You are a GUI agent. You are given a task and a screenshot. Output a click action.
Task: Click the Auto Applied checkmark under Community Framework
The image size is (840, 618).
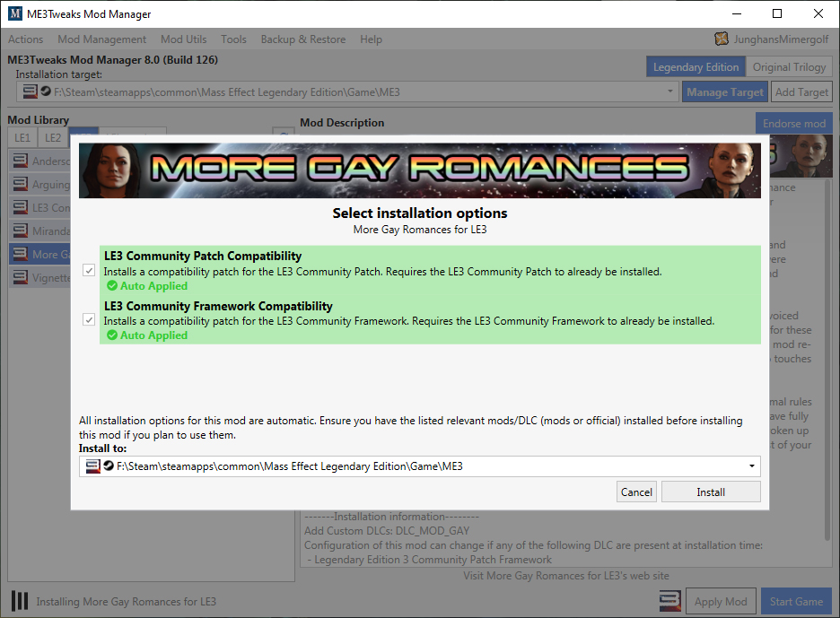112,335
